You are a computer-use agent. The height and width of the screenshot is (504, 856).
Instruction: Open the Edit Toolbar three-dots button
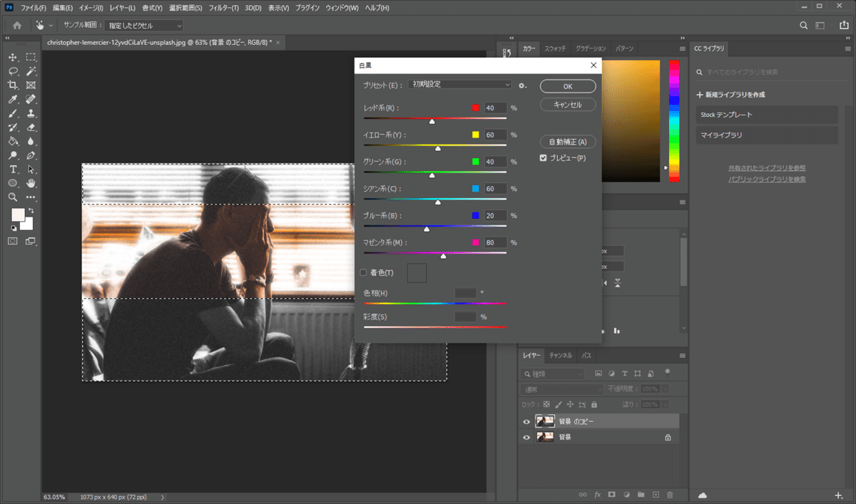point(31,197)
